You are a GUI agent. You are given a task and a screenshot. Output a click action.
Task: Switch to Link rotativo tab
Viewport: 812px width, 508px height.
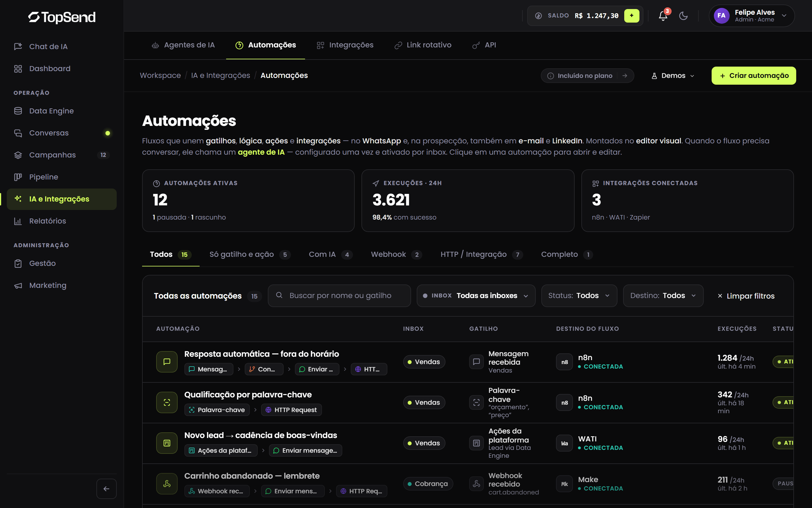pyautogui.click(x=423, y=45)
